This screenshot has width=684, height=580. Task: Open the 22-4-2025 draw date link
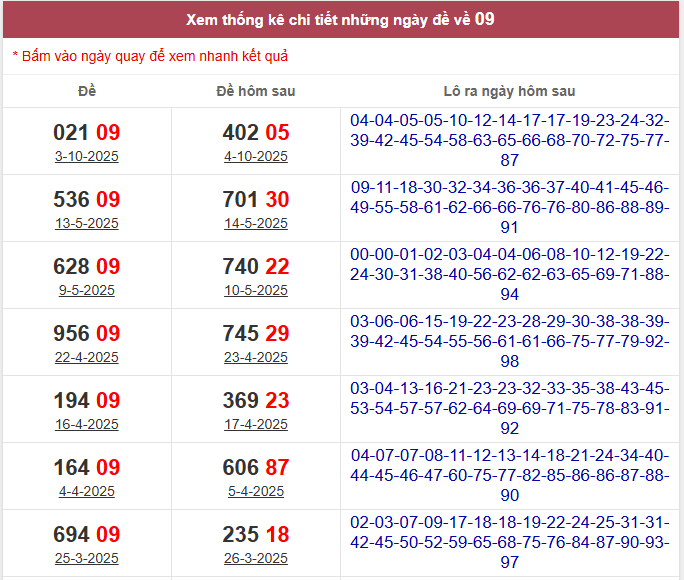[x=86, y=357]
